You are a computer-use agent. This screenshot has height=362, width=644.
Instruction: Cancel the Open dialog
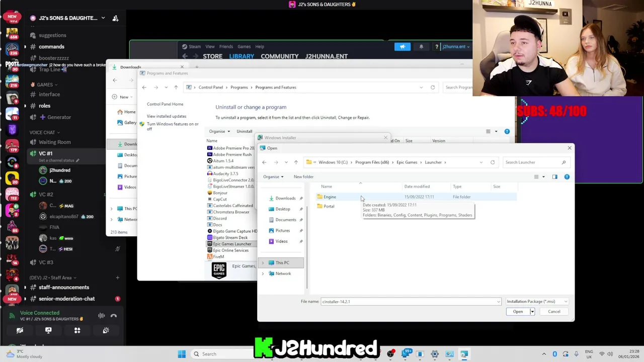(x=554, y=312)
